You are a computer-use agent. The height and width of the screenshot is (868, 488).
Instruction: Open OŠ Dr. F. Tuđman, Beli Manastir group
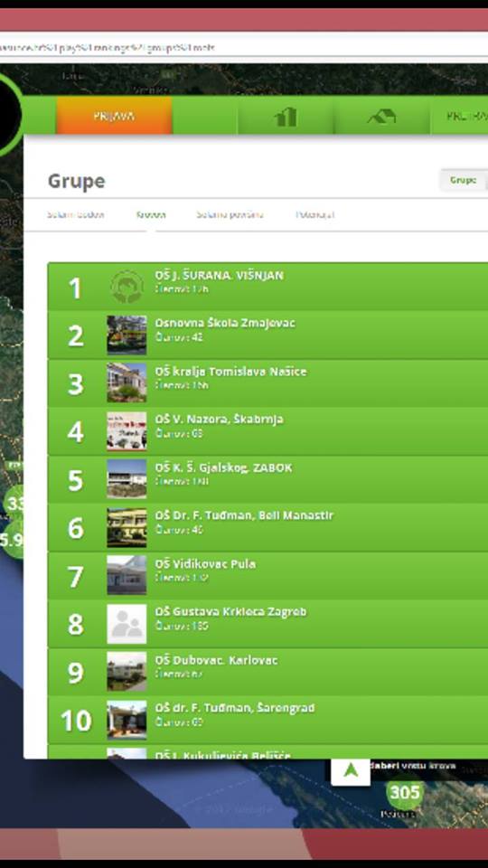[245, 516]
